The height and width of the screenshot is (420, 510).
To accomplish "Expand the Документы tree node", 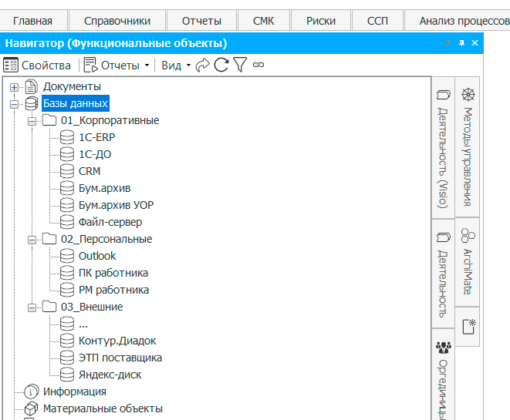I will 14,87.
